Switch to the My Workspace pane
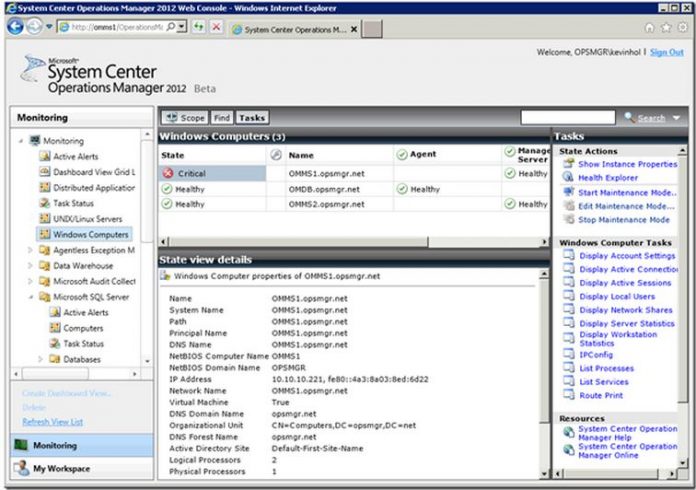 pos(62,468)
